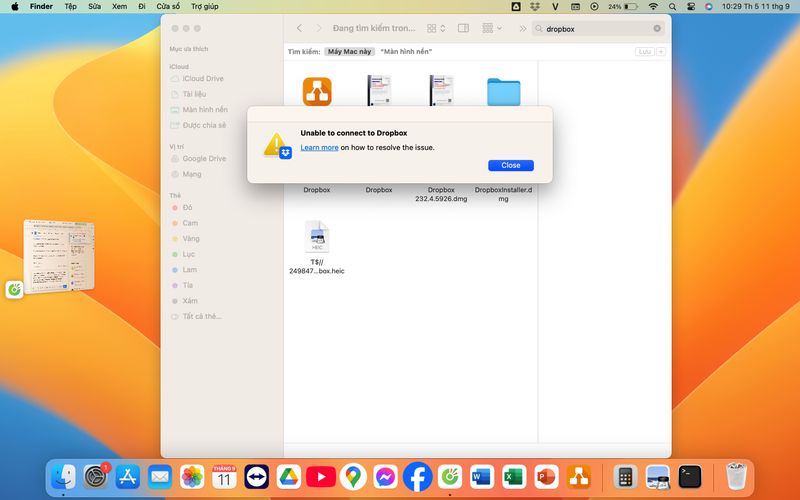Viewport: 800px width, 500px height.
Task: Show more toolbar items via double chevron
Action: tap(522, 29)
